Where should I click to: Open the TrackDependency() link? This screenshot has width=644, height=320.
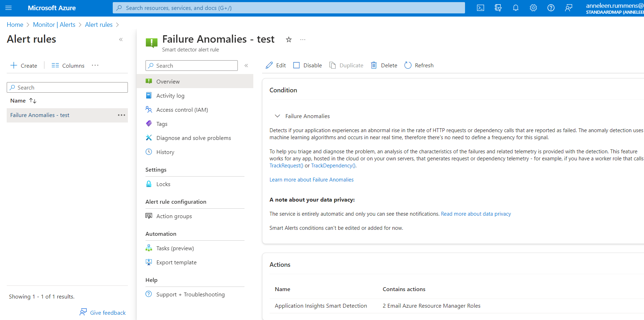(333, 166)
